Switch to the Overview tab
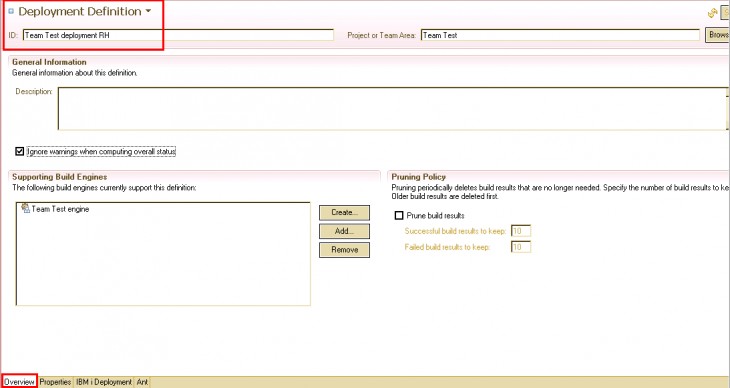The width and height of the screenshot is (730, 388). [x=19, y=382]
